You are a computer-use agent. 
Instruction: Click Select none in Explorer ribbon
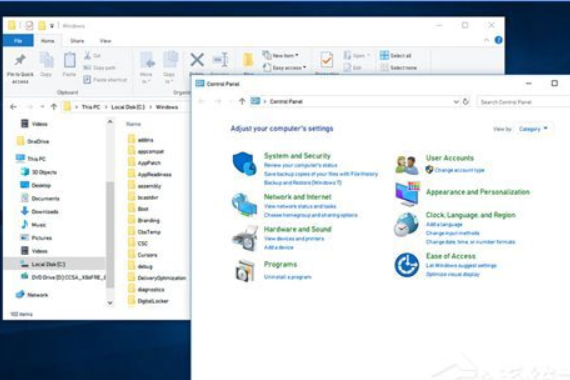[x=398, y=68]
